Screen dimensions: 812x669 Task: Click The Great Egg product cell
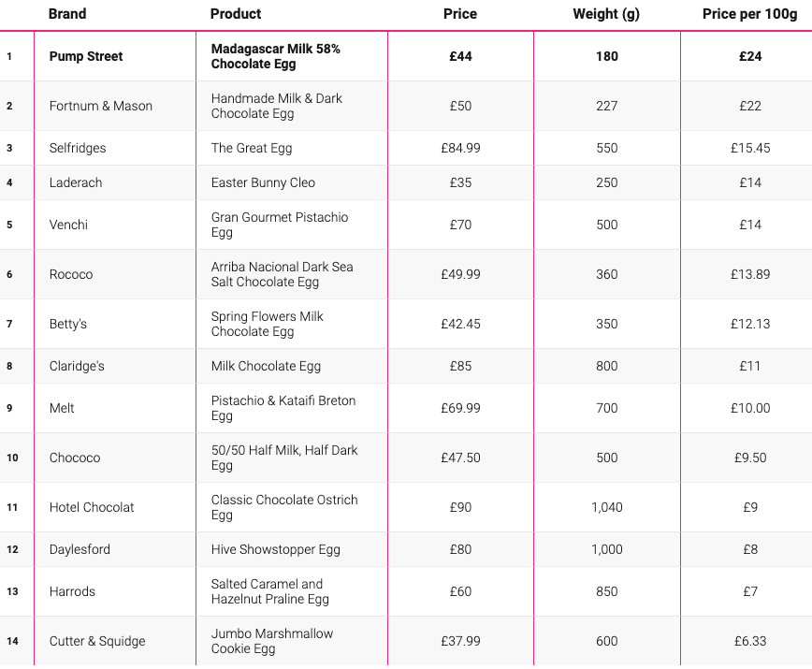292,148
